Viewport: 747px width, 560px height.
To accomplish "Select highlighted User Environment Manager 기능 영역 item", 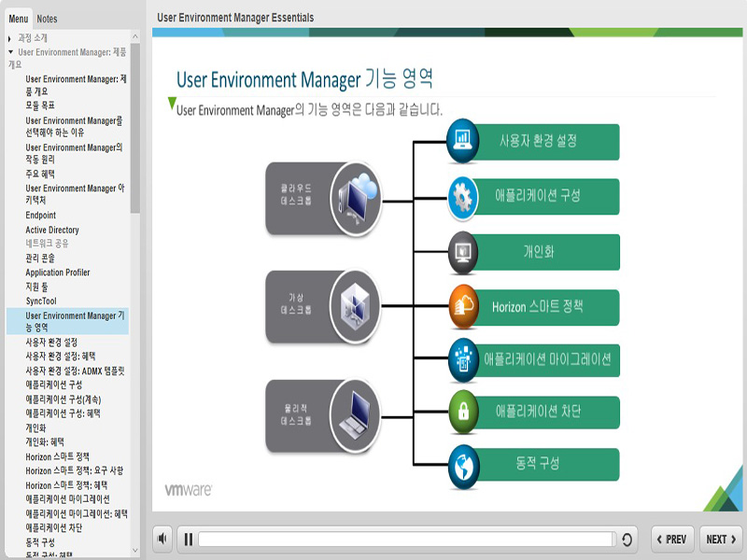I will [x=67, y=321].
